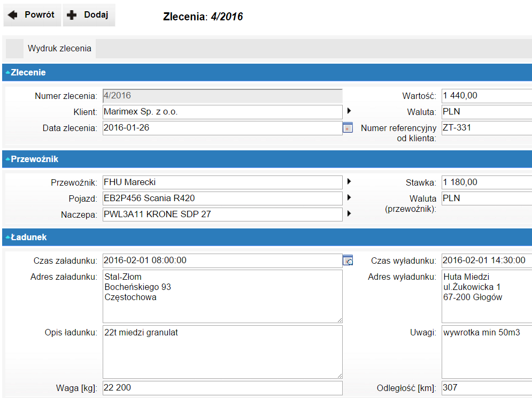Click the Opis ładunku text area
The width and height of the screenshot is (532, 398).
(x=222, y=352)
